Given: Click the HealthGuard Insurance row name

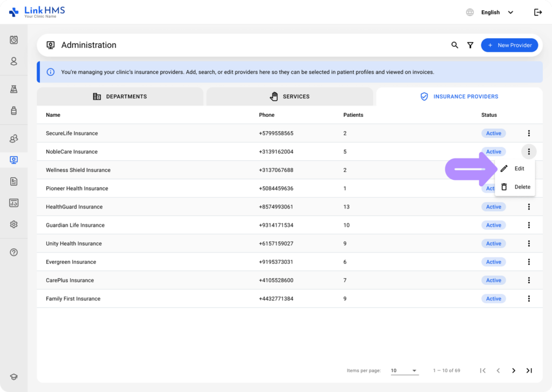Looking at the screenshot, I should [x=74, y=207].
